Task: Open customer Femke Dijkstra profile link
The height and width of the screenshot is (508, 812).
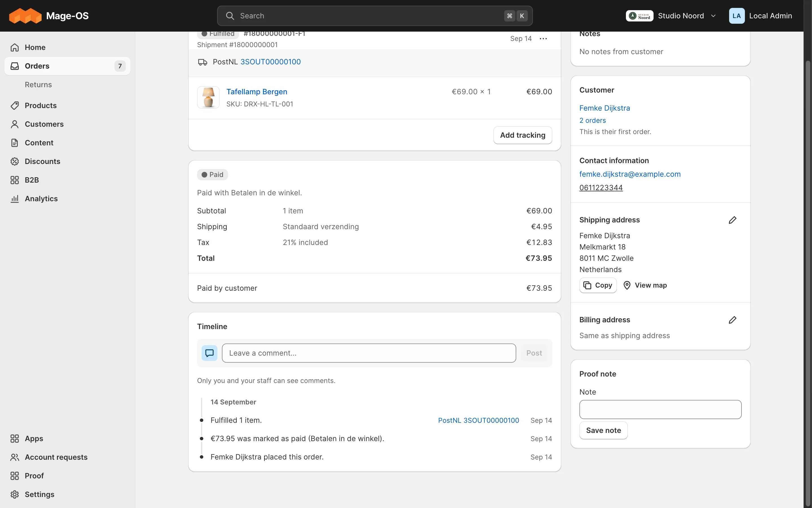Action: pos(605,108)
